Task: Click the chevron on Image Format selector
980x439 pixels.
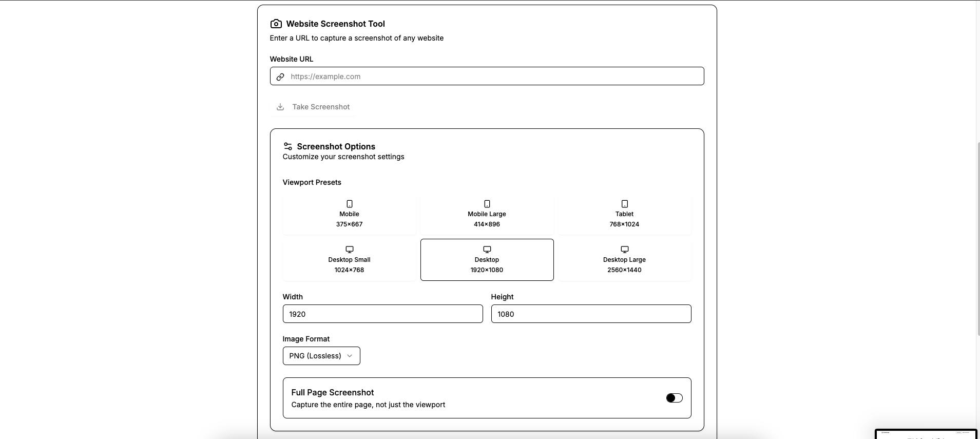Action: pos(350,356)
